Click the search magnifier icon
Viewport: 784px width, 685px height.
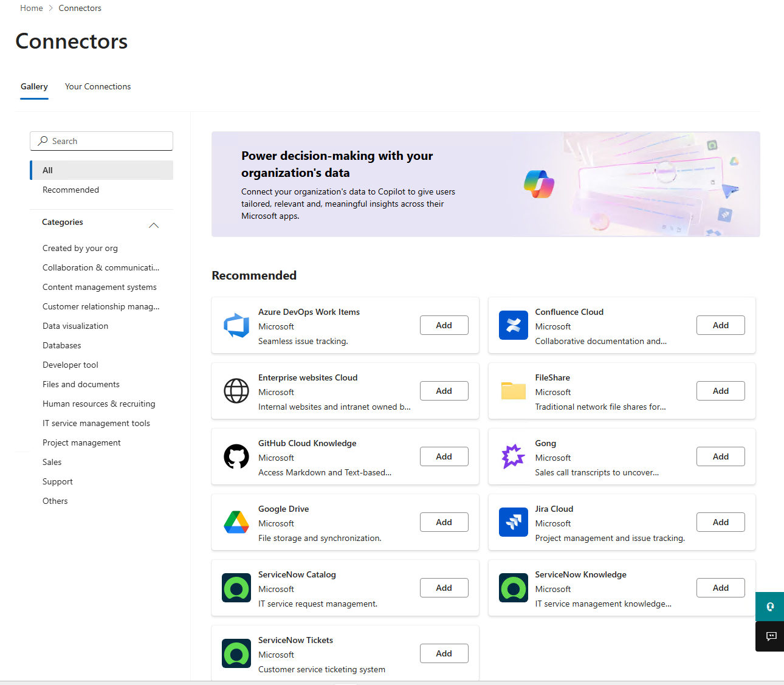[x=43, y=141]
